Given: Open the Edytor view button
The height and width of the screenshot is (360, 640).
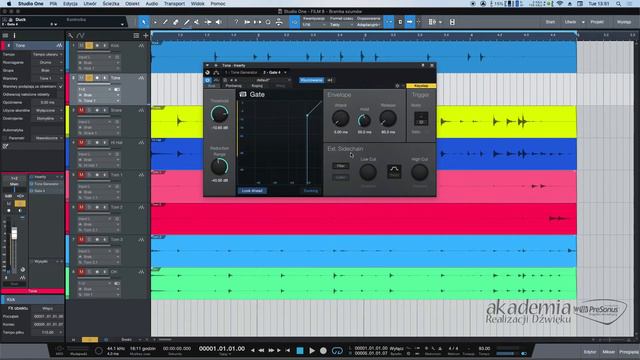Looking at the screenshot, I should click(589, 352).
